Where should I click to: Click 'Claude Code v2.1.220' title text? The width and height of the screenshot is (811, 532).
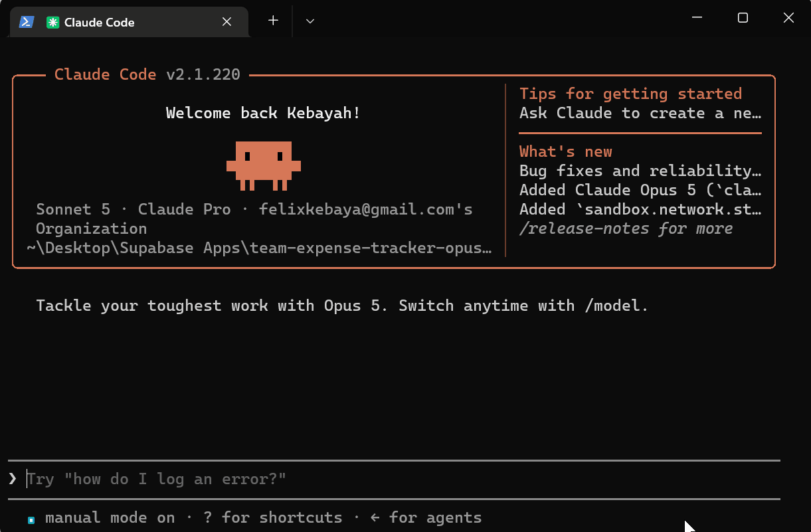tap(147, 74)
